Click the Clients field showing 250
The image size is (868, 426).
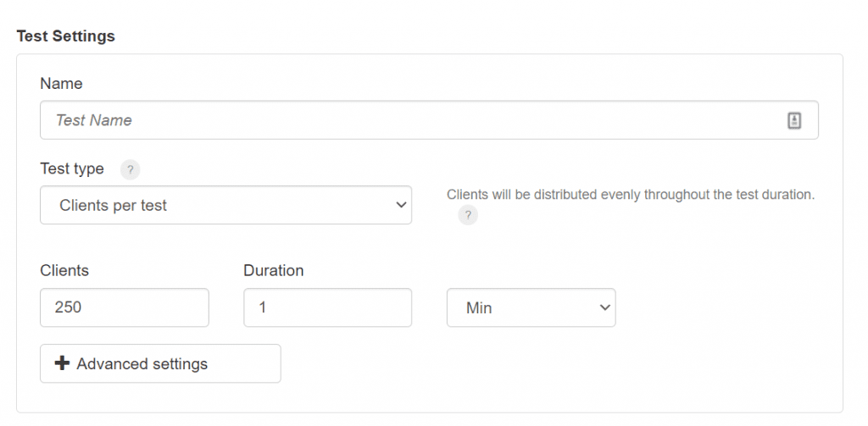125,307
